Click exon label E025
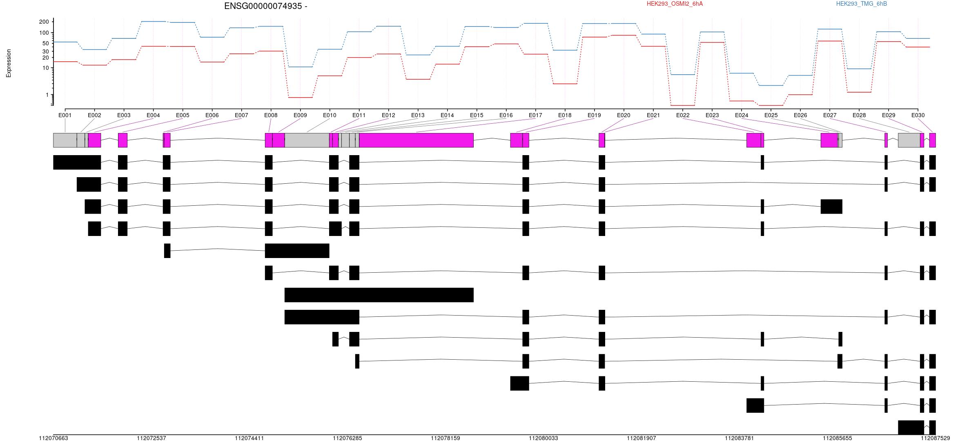This screenshot has height=445, width=980. pyautogui.click(x=771, y=115)
